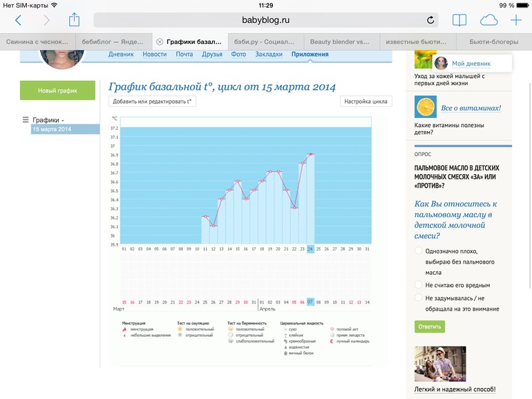
Task: Tap Safari back arrow
Action: [x=18, y=21]
